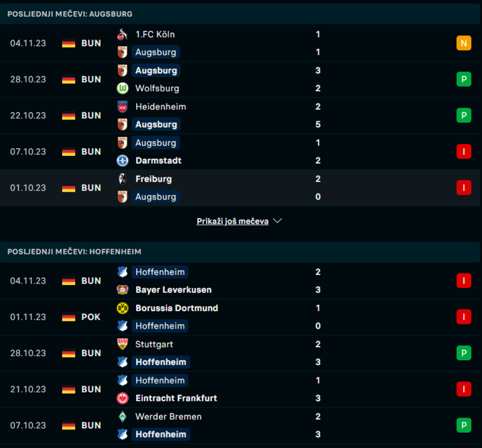Viewport: 482px width, 448px height.
Task: Open Prikaži još mečeva link
Action: click(232, 221)
